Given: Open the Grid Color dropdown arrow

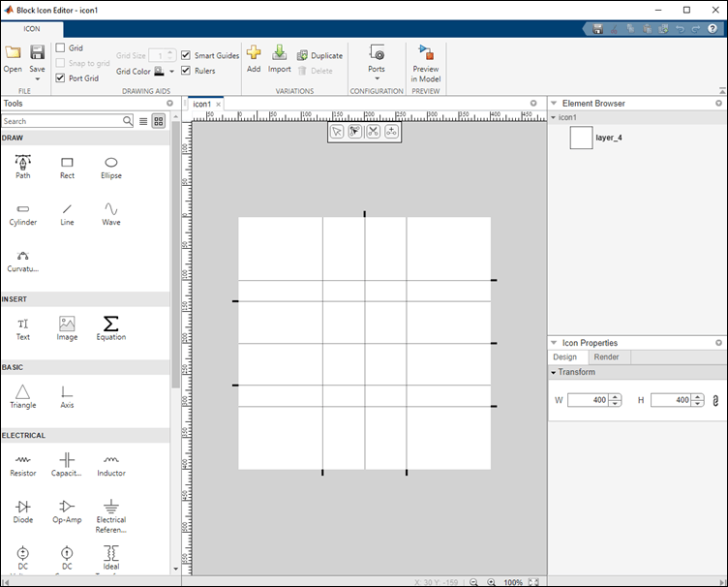Looking at the screenshot, I should click(x=171, y=72).
